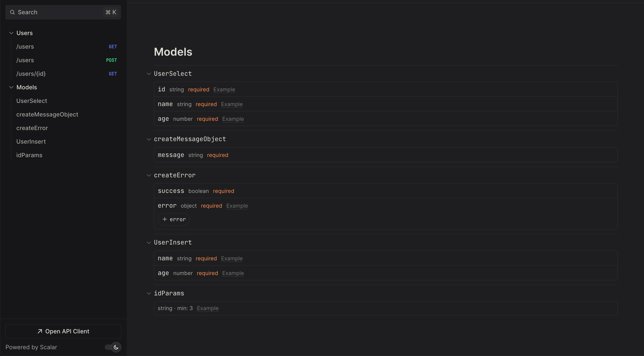Select createMessageObject in the sidebar
Screen dimensions: 644x356
[x=47, y=114]
